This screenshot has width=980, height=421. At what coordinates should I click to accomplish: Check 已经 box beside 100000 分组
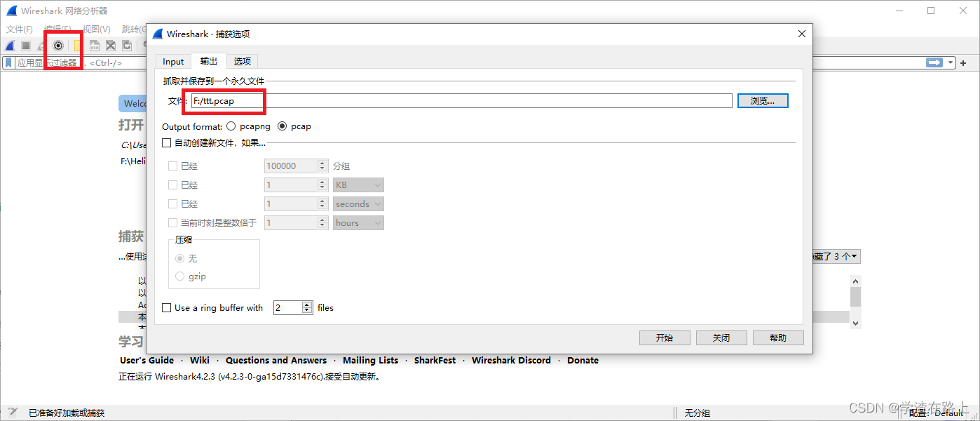pos(172,166)
